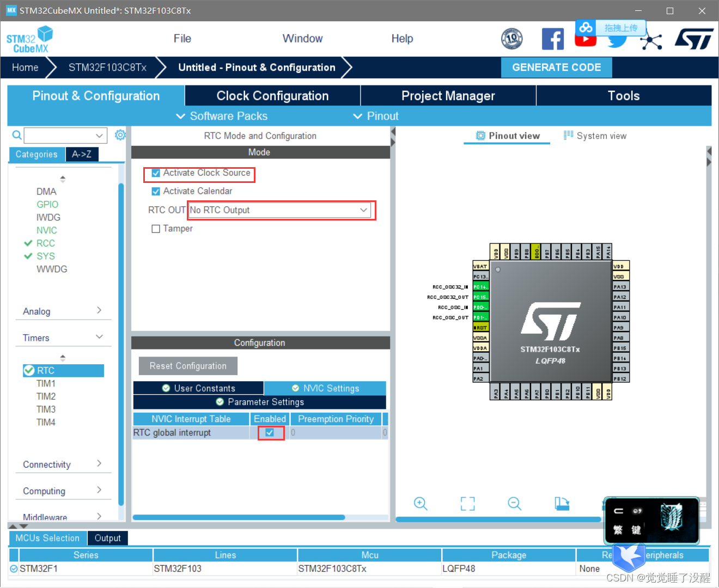This screenshot has height=588, width=719.
Task: Select the PA13 pin on the chip
Action: tap(621, 287)
